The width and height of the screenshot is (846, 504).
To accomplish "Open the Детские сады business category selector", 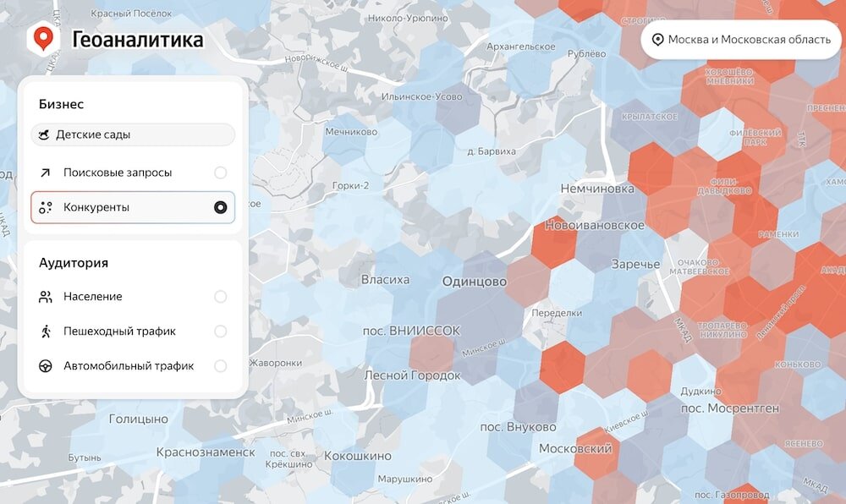I will point(133,134).
